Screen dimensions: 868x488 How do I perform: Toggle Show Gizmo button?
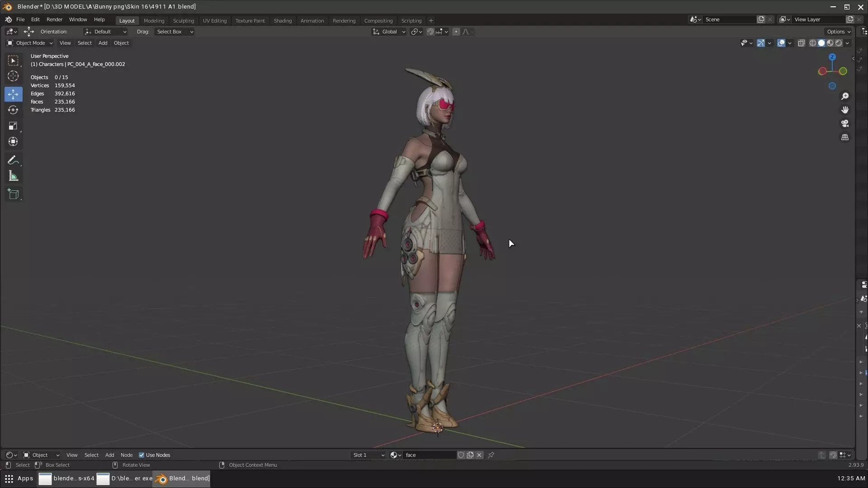pyautogui.click(x=761, y=43)
